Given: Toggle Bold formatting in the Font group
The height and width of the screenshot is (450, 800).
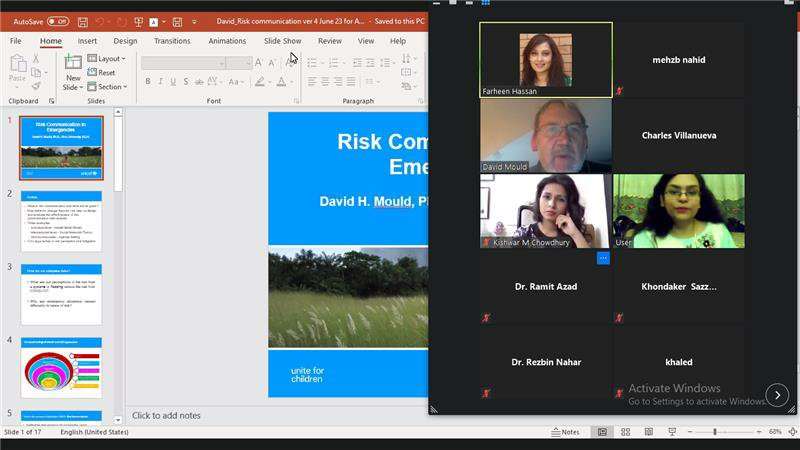Looking at the screenshot, I should click(148, 82).
